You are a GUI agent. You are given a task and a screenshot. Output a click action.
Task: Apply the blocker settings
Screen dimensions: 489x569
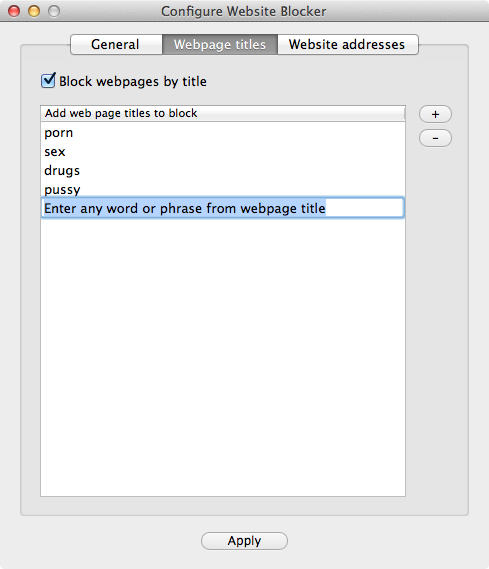[244, 541]
